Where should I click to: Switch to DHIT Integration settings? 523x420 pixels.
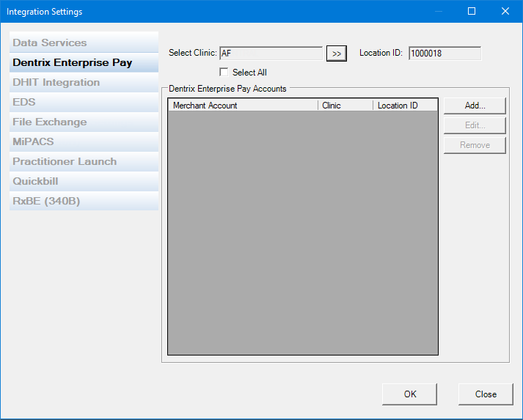point(84,82)
